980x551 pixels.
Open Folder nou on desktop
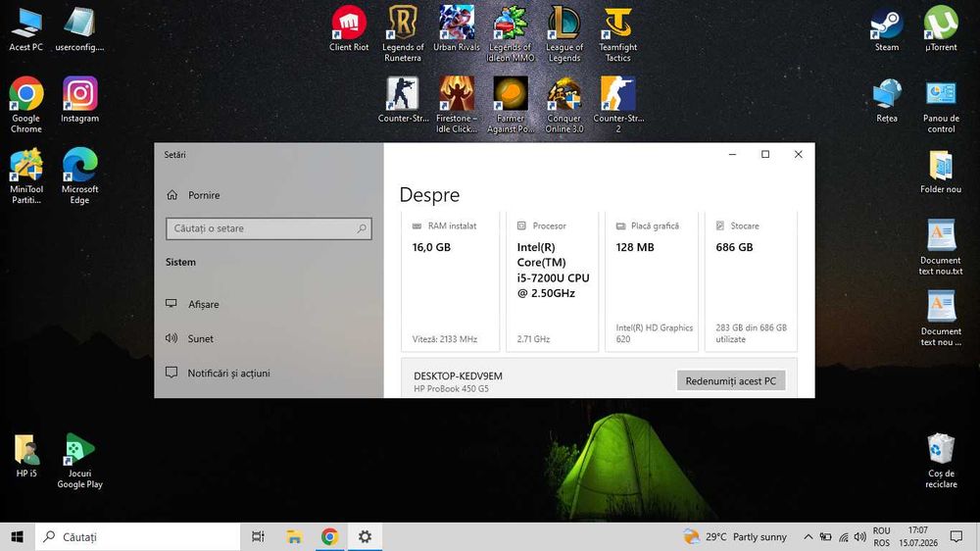pyautogui.click(x=941, y=171)
